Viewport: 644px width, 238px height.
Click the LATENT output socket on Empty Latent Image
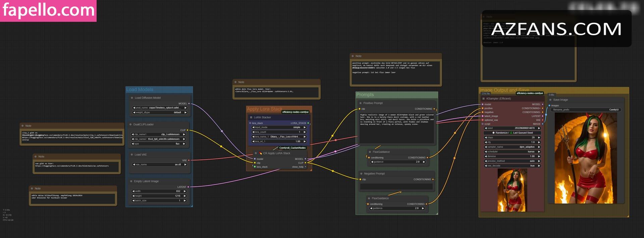click(188, 187)
